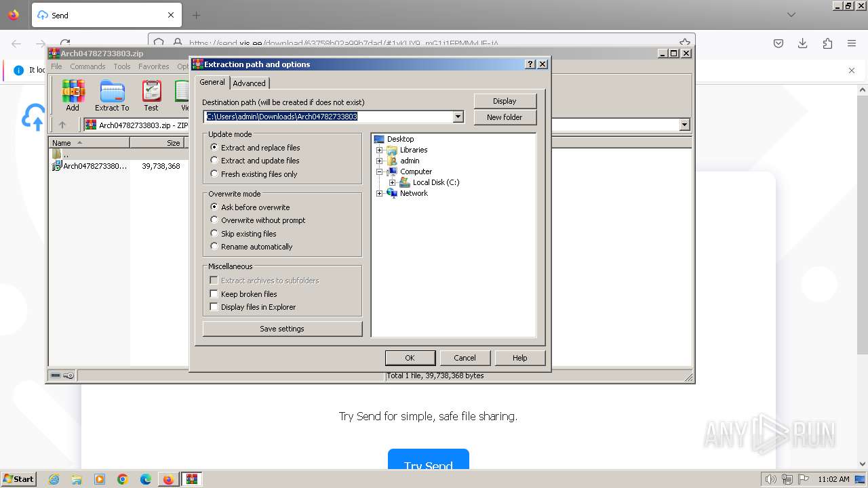The width and height of the screenshot is (868, 488).
Task: Click the Action Center flag icon
Action: 802,479
